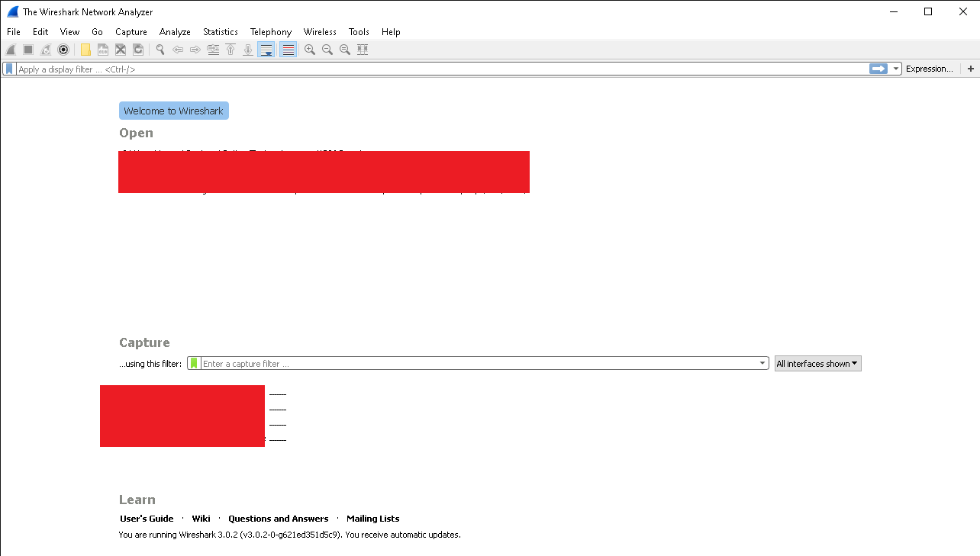Open a capture file via folder icon

click(x=85, y=50)
